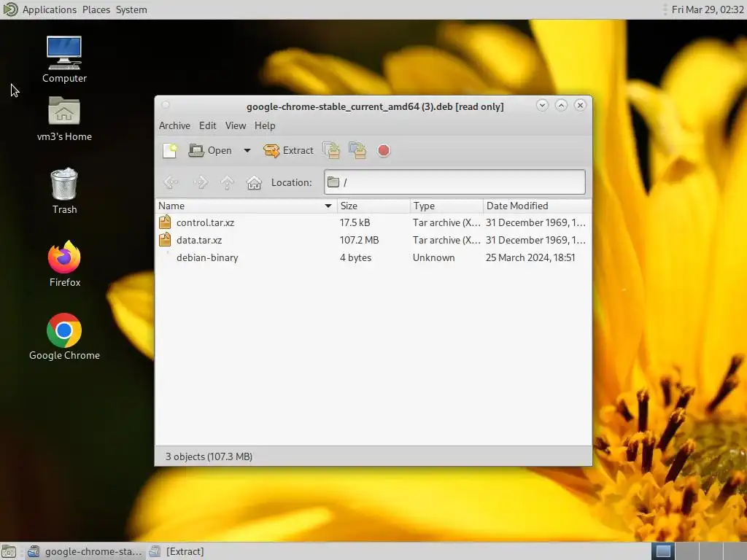747x560 pixels.
Task: Click the 3 objects status bar text
Action: pyautogui.click(x=209, y=456)
